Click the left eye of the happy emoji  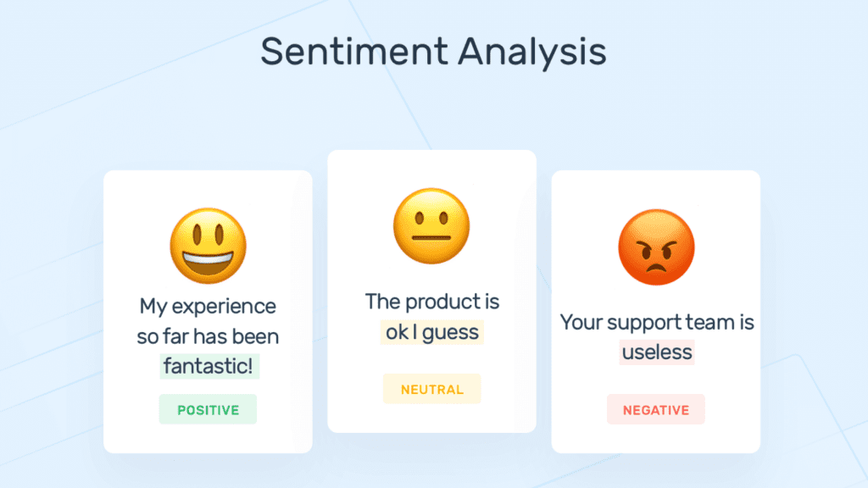pos(194,231)
